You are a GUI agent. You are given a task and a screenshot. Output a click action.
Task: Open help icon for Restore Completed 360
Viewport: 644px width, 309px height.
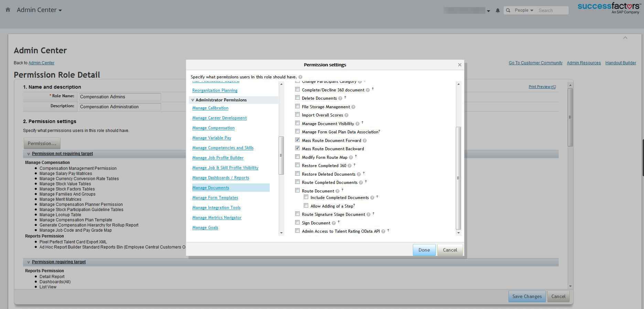click(350, 166)
